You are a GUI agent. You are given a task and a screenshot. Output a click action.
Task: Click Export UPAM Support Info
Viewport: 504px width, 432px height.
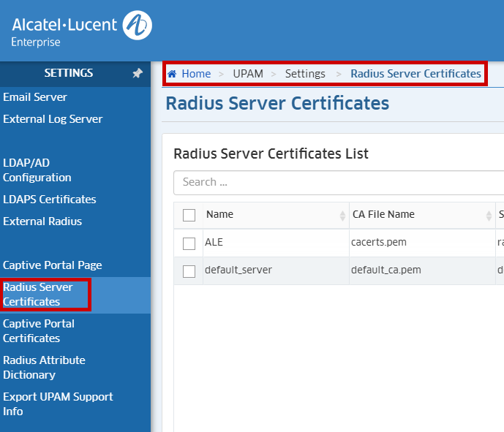[x=58, y=404]
